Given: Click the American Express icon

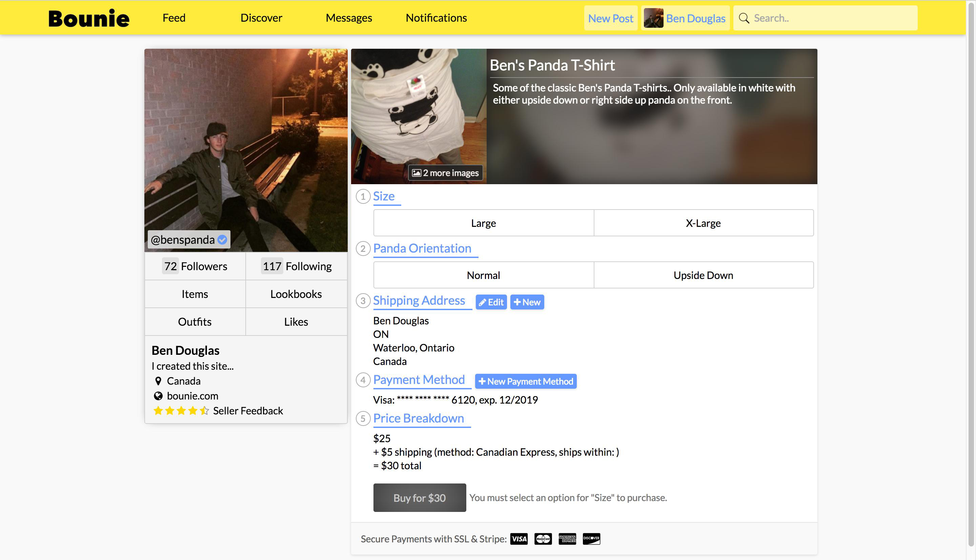Looking at the screenshot, I should click(567, 539).
